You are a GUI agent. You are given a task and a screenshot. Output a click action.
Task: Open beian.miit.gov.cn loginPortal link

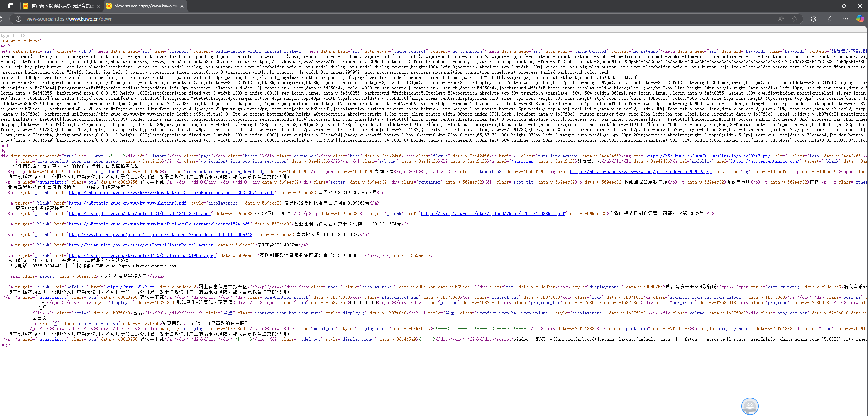(x=141, y=245)
